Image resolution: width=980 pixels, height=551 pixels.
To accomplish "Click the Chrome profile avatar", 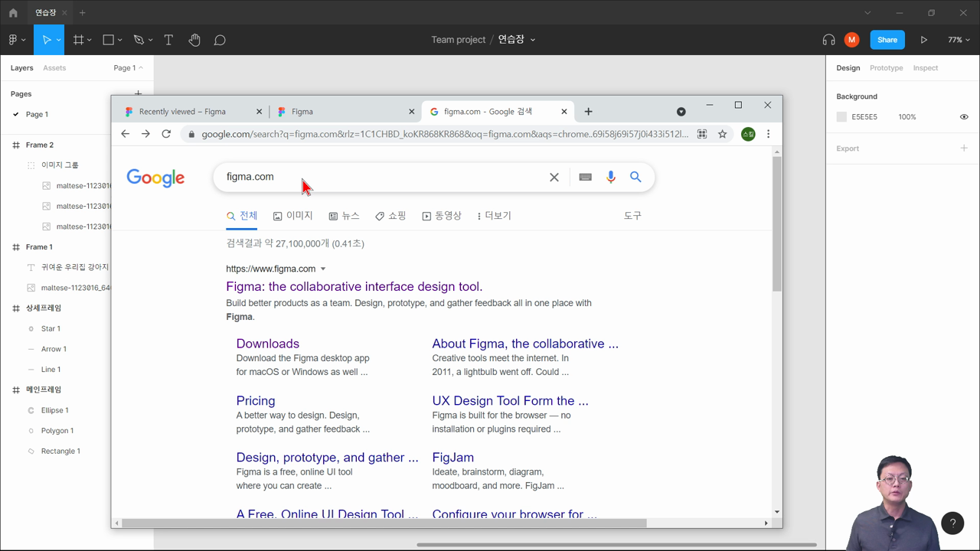I will (x=748, y=134).
